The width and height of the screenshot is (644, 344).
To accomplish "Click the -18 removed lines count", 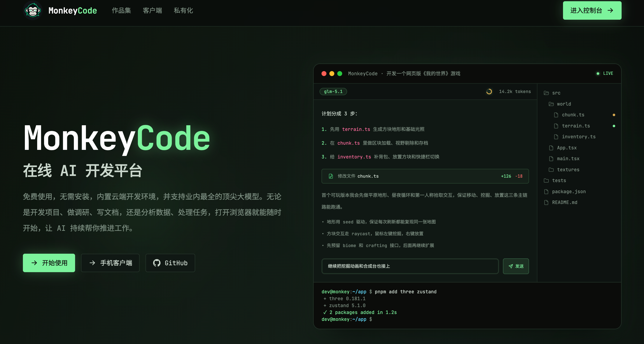I will (519, 176).
